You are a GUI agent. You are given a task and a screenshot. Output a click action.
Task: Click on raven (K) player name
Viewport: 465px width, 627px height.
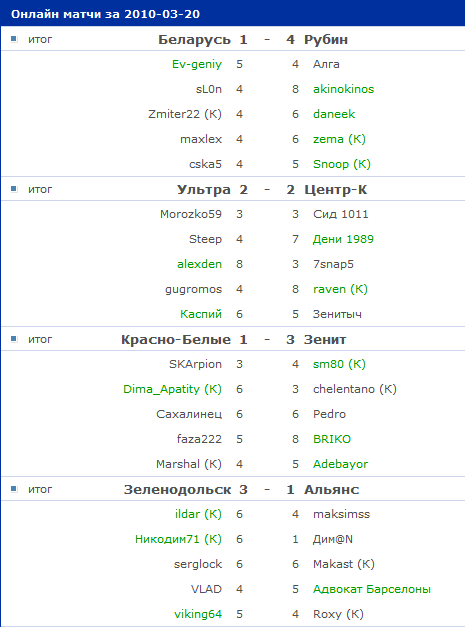point(340,289)
